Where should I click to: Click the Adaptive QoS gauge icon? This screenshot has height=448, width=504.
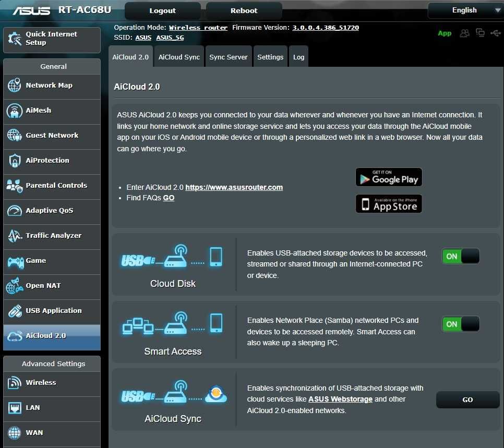[15, 211]
